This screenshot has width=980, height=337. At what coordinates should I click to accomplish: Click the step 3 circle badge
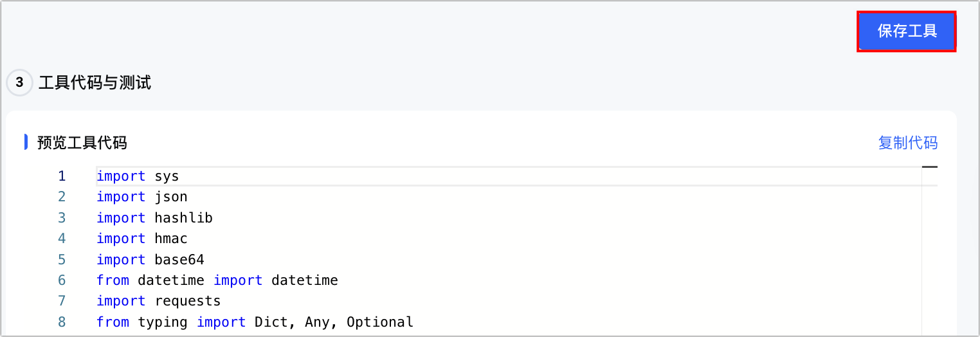point(19,83)
